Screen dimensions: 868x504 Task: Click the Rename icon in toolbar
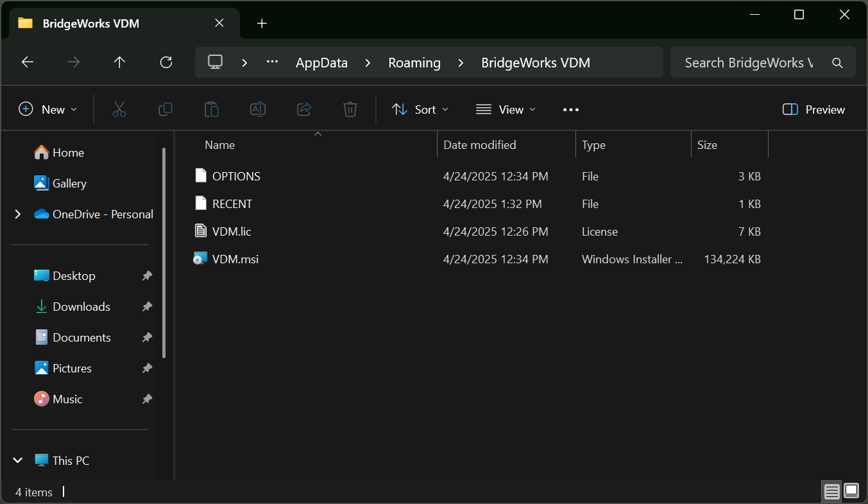[258, 110]
